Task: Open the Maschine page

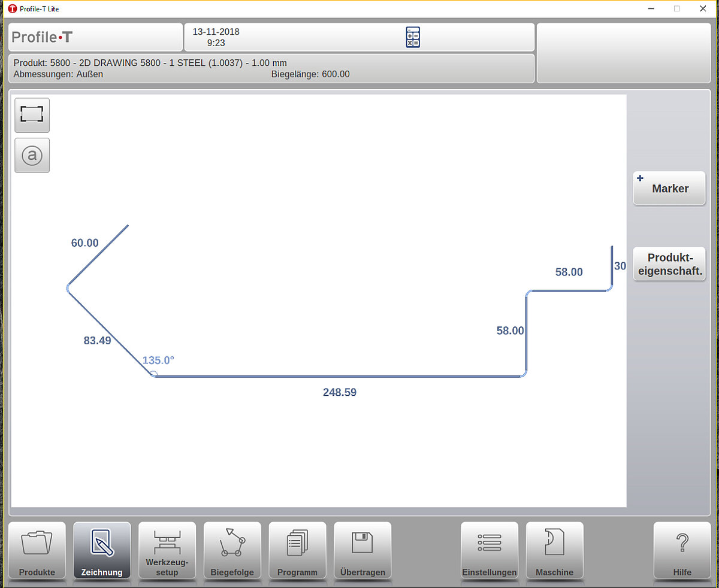Action: (554, 551)
